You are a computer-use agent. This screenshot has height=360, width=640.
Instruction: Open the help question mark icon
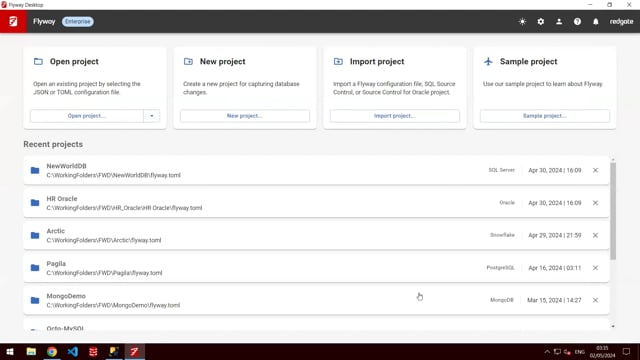coord(577,22)
